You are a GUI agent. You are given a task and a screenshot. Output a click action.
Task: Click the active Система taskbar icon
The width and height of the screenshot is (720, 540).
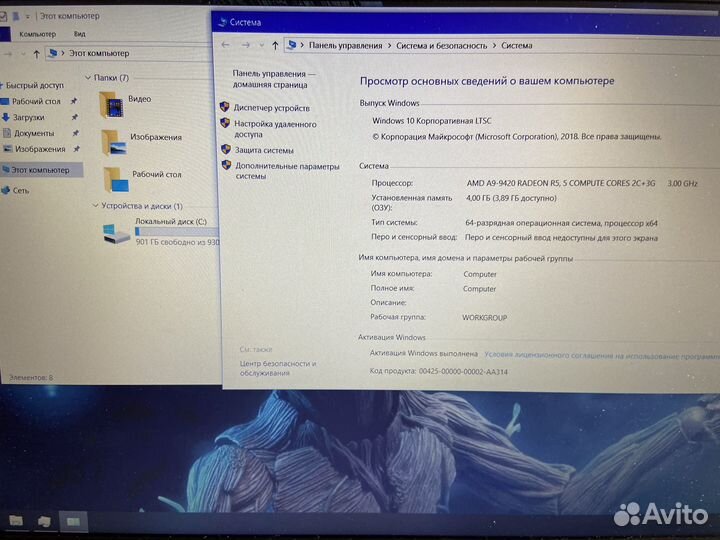click(x=73, y=522)
